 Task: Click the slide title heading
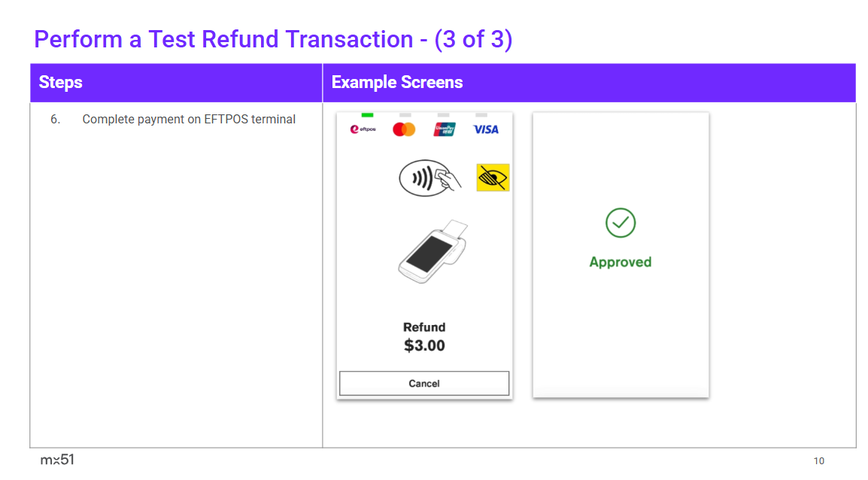tap(273, 39)
